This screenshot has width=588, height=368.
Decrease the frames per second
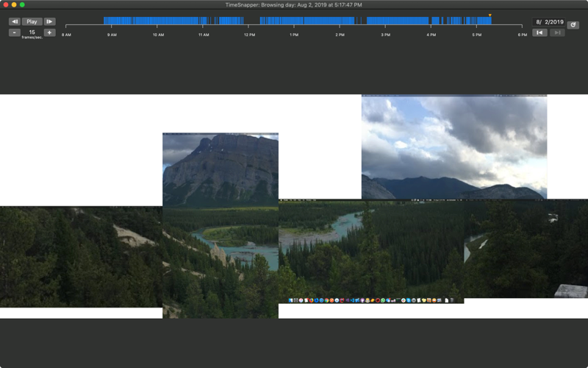click(14, 32)
